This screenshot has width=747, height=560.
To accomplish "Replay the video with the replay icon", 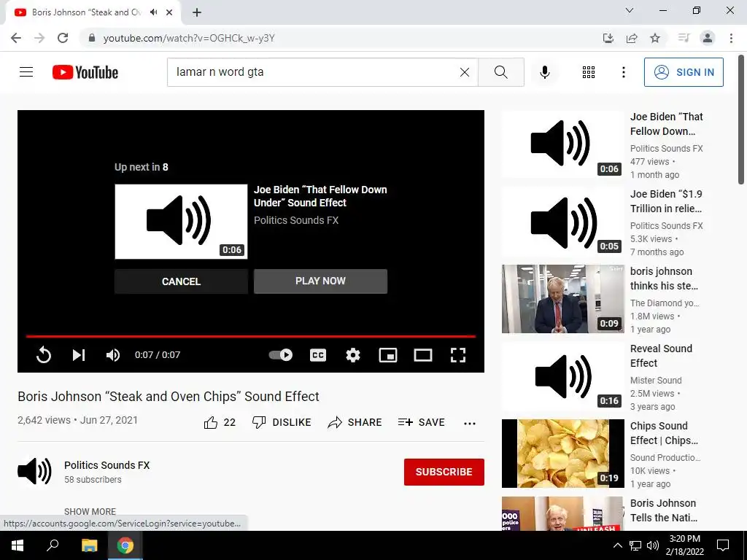I will pyautogui.click(x=43, y=355).
